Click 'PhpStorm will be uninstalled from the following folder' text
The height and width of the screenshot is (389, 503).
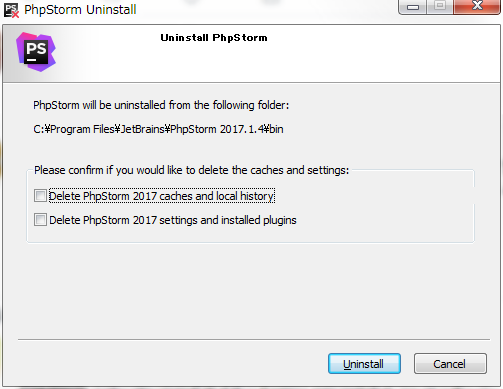click(x=161, y=105)
